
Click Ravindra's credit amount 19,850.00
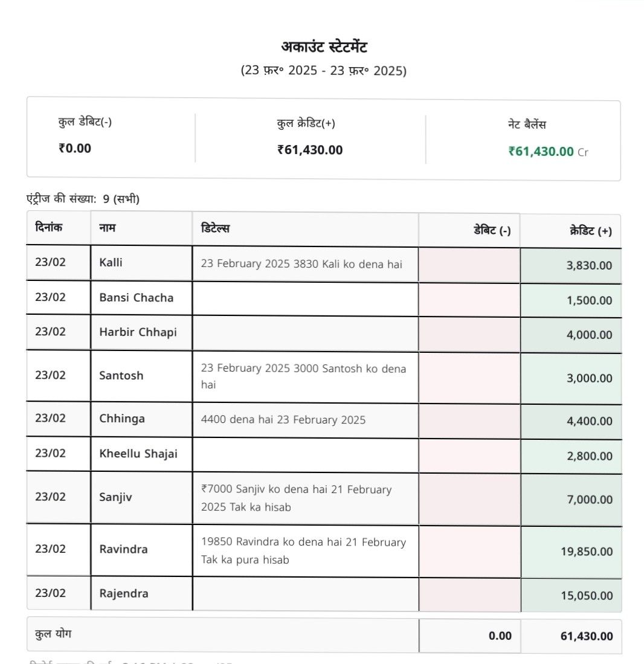(x=586, y=551)
